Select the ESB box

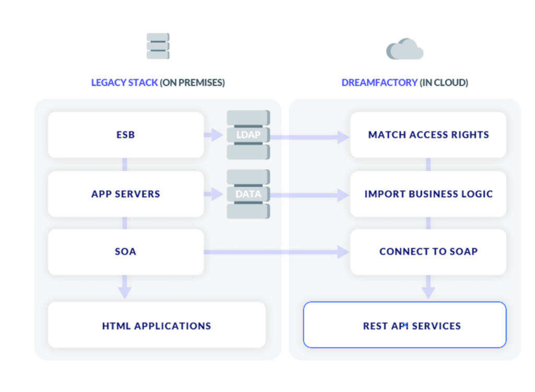pyautogui.click(x=125, y=135)
